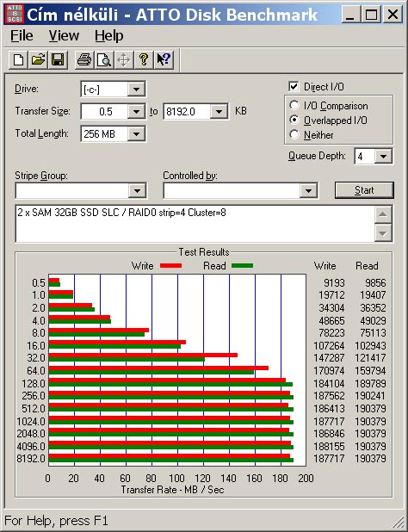
Task: Open the Drive dropdown
Action: 136,90
